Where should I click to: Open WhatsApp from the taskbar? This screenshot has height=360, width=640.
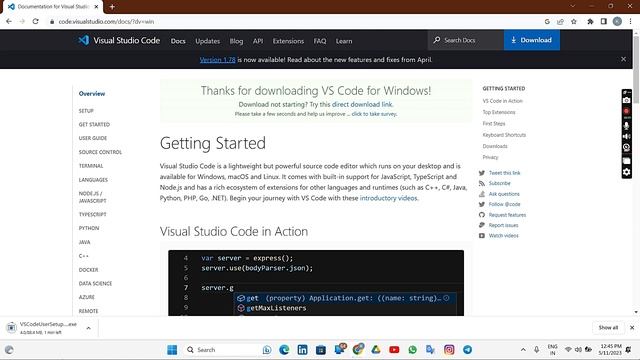412,350
